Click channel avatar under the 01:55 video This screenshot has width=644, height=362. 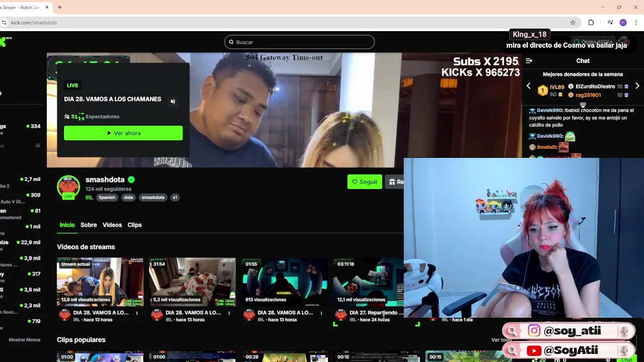(x=249, y=315)
